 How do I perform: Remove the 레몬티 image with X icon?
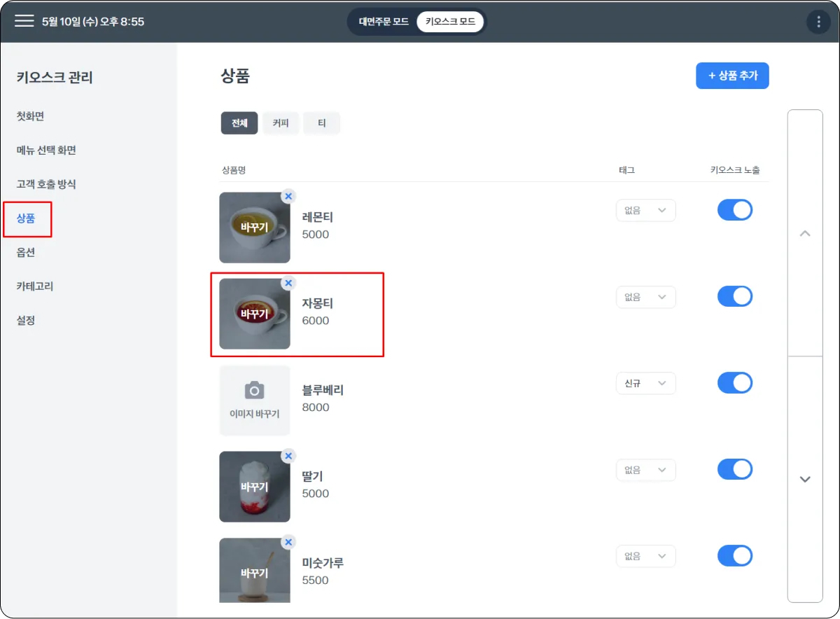pyautogui.click(x=288, y=197)
